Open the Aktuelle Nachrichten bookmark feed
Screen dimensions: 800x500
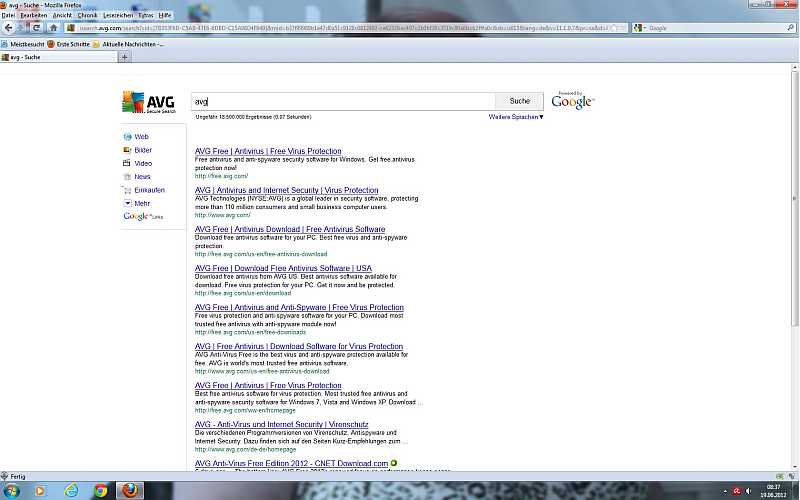point(128,44)
